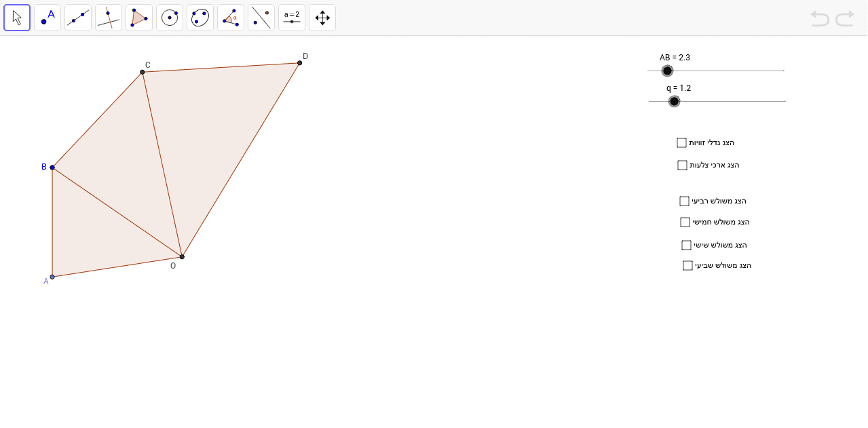
Task: Select the Slider a=2 tool
Action: [x=292, y=18]
